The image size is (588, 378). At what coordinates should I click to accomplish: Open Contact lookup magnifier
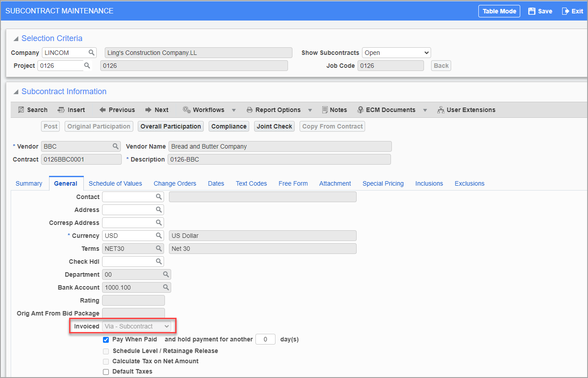(x=159, y=196)
